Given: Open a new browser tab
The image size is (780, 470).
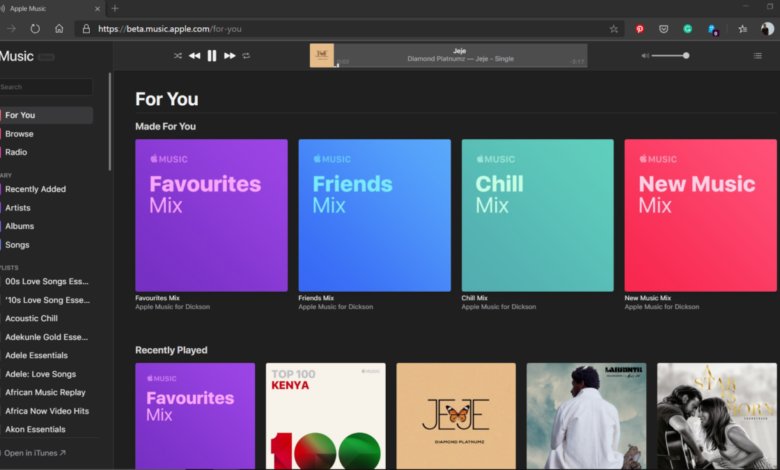Looking at the screenshot, I should pos(115,8).
